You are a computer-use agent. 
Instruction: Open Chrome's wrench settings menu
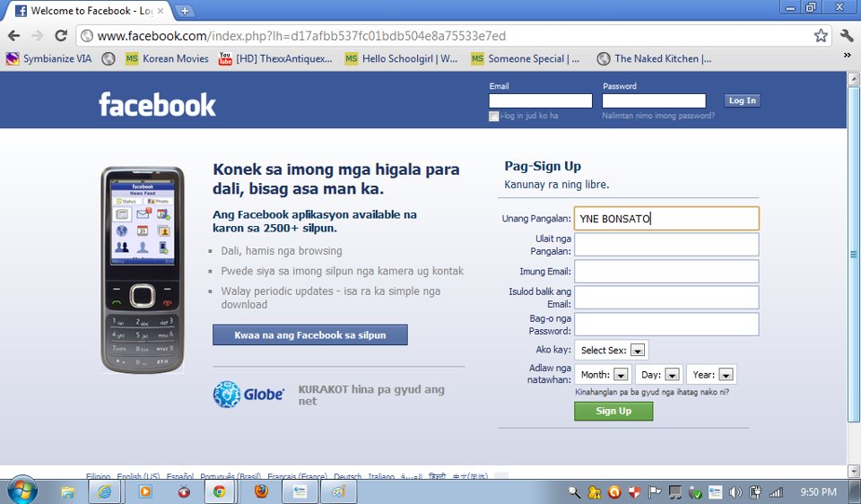[x=847, y=36]
